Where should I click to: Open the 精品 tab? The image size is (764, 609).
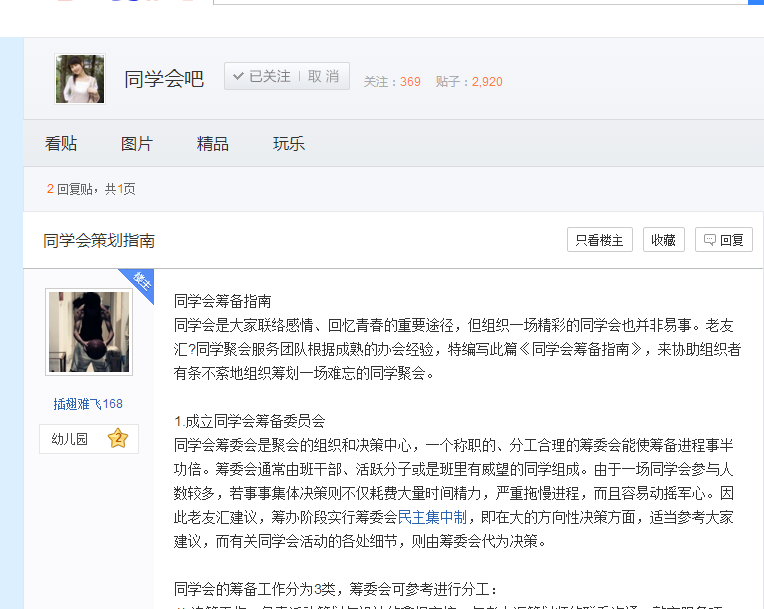(x=213, y=144)
